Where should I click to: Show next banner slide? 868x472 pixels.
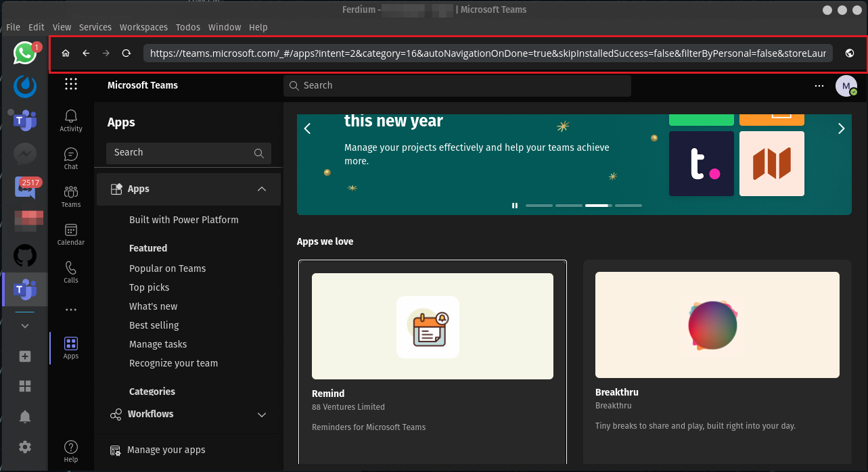click(841, 128)
